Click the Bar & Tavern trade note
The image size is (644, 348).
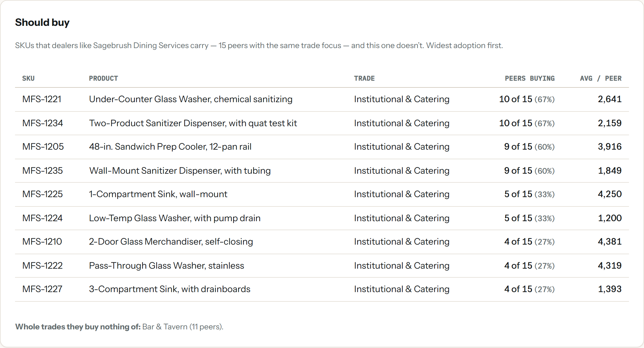(183, 327)
